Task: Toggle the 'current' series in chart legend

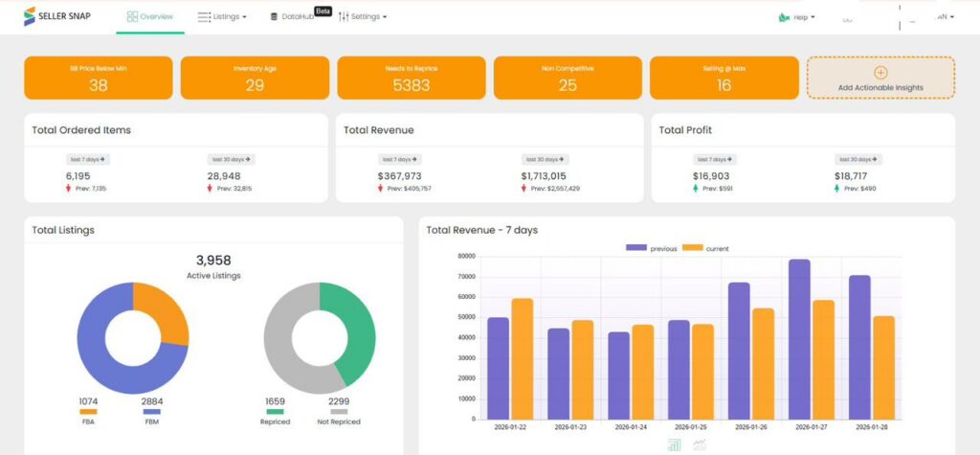Action: tap(692, 248)
